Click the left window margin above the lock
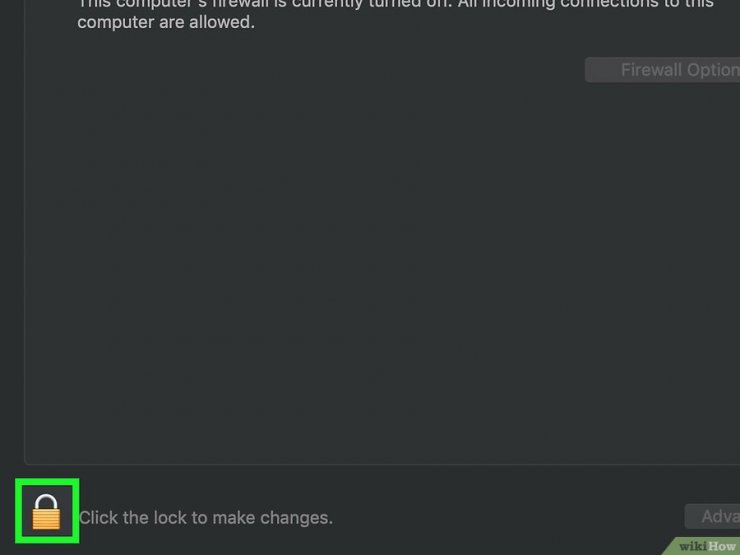 12,236
